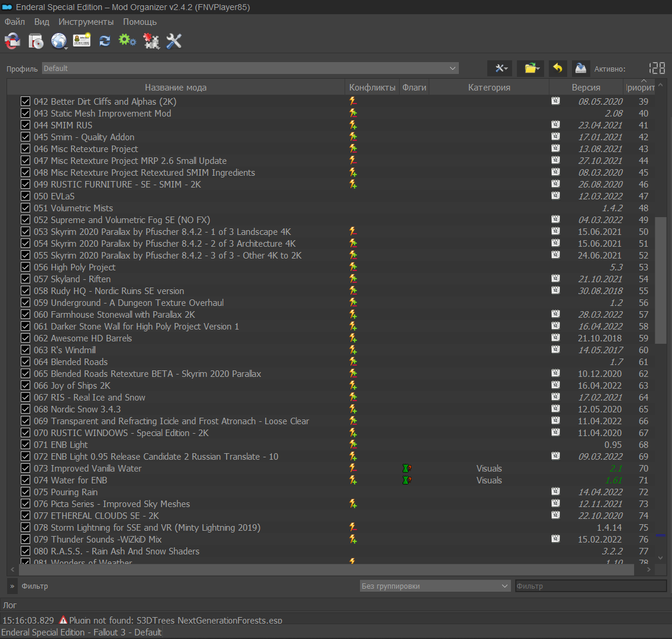Toggle the 057 Skyland - Riften checkbox
This screenshot has height=639, width=672.
pyautogui.click(x=25, y=279)
